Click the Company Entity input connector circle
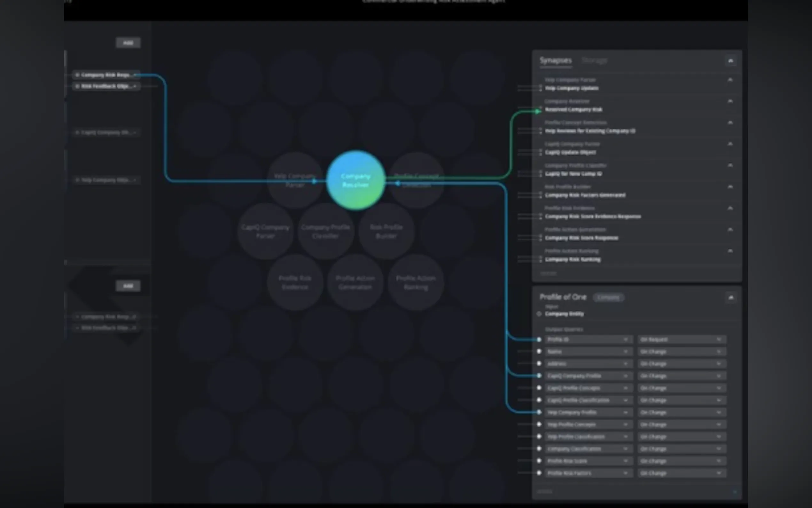This screenshot has height=508, width=812. tap(539, 314)
